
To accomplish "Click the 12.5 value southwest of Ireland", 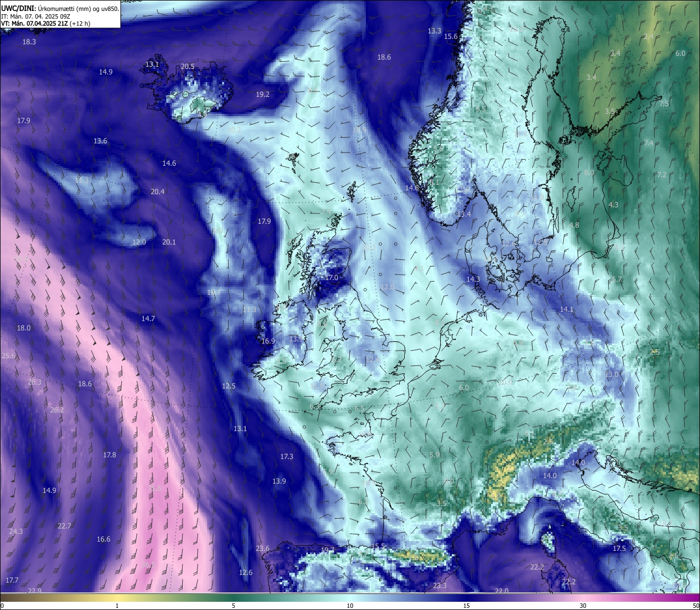I will click(229, 386).
